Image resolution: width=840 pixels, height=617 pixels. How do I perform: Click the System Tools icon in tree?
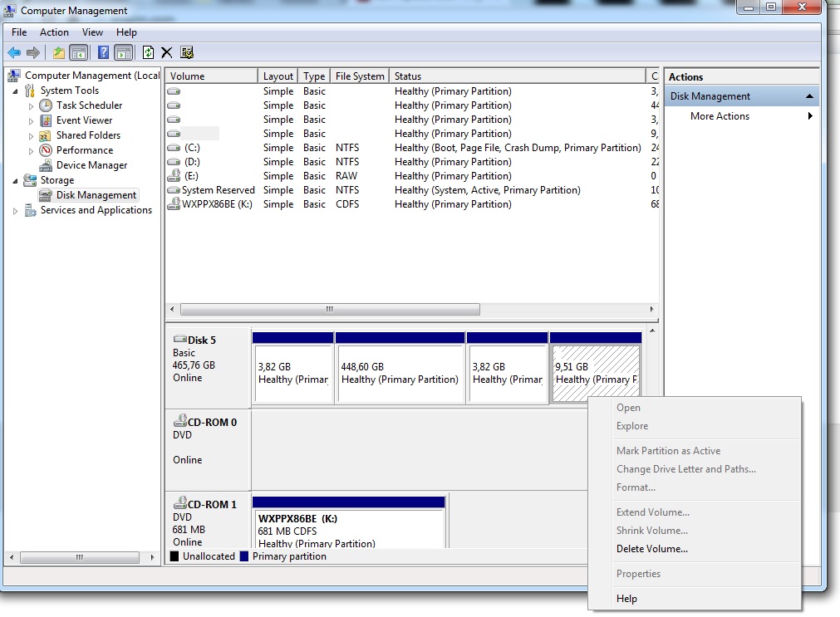(x=31, y=91)
